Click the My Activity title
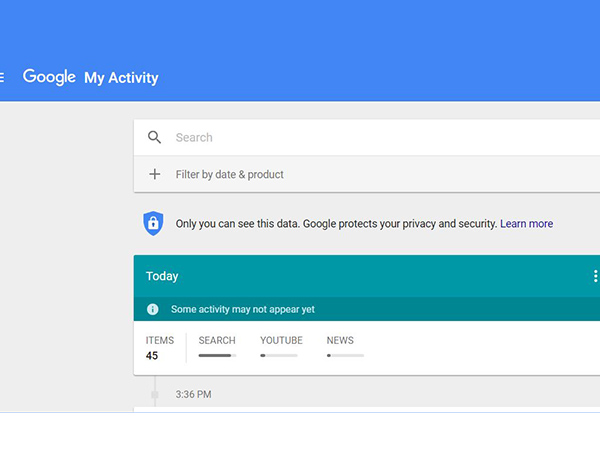600x450 pixels. [121, 78]
